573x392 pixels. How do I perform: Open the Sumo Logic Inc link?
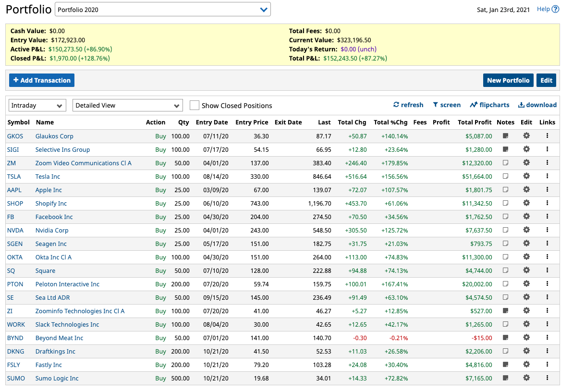tap(57, 379)
